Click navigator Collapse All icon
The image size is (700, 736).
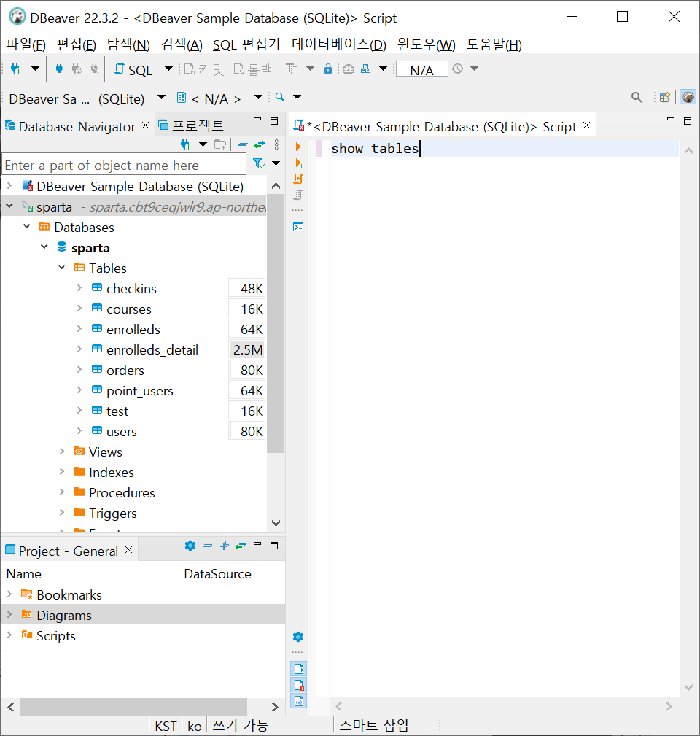tap(243, 144)
